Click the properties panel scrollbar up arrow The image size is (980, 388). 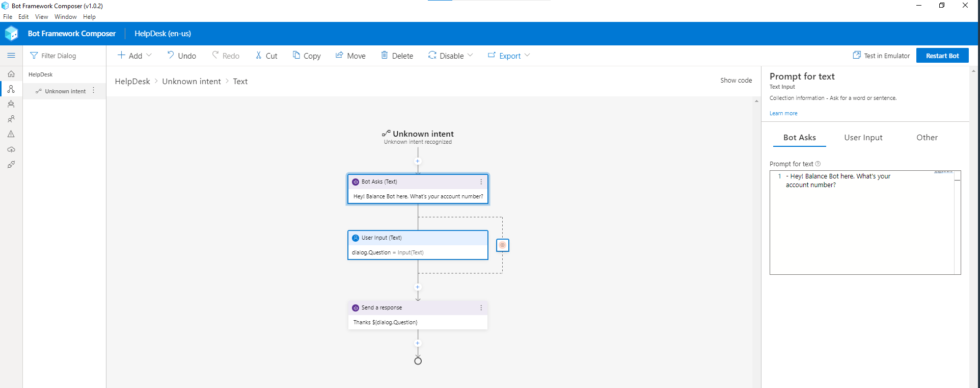tap(973, 71)
